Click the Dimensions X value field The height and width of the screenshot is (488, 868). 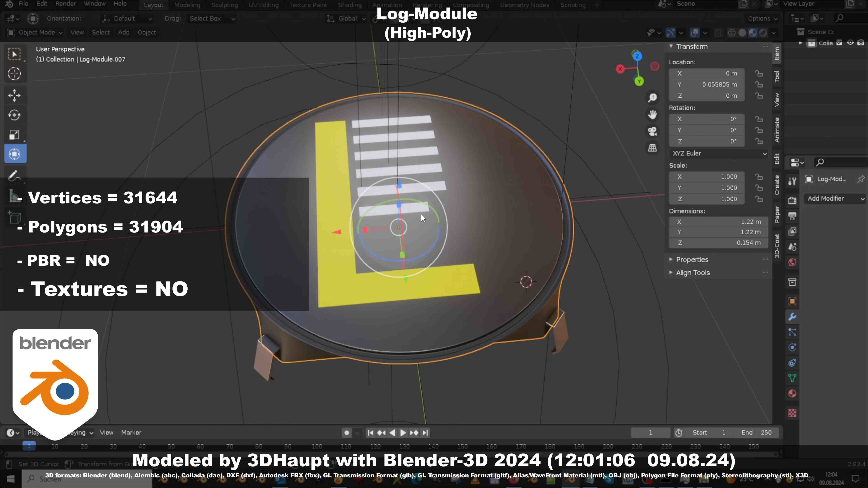[718, 222]
